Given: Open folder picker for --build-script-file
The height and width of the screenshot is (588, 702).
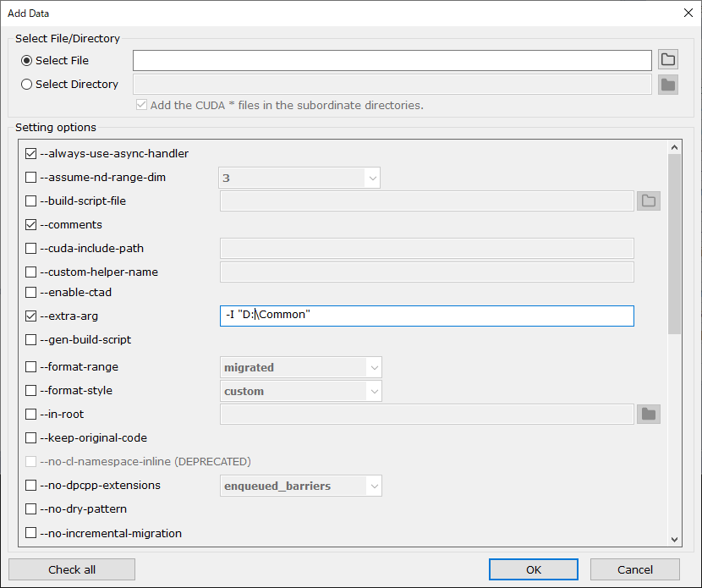Looking at the screenshot, I should 648,201.
